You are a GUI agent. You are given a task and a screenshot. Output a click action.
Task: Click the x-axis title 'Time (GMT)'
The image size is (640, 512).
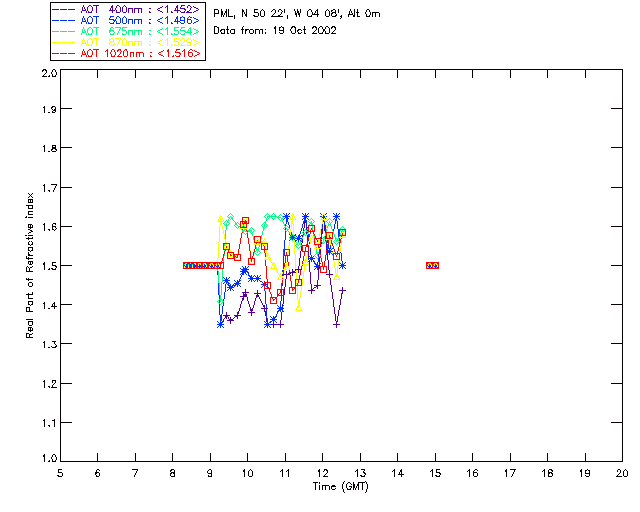pos(340,487)
